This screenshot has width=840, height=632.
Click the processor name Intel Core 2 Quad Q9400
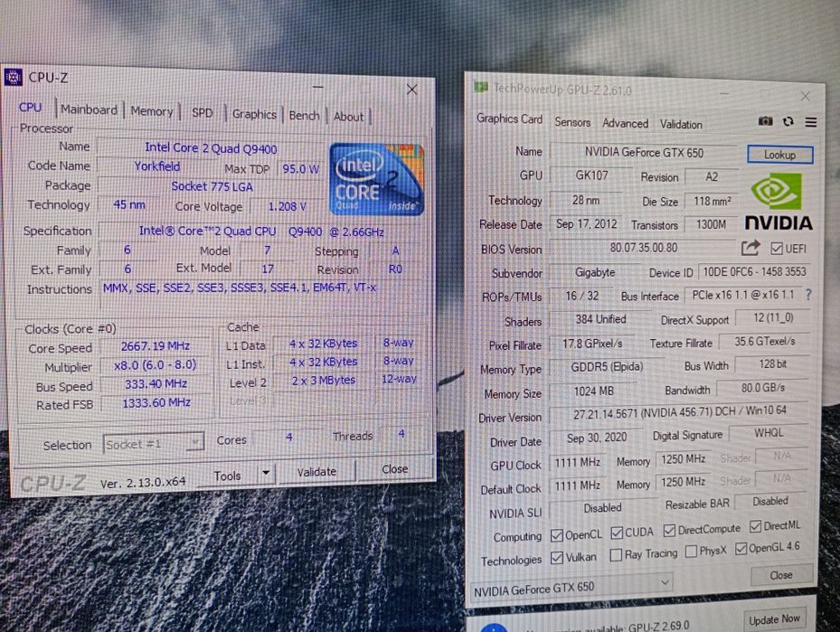click(x=211, y=148)
